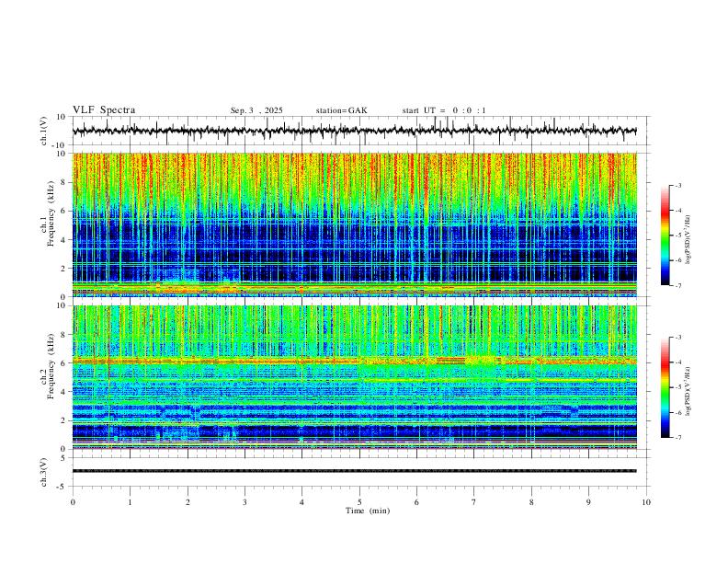
Task: Click the "-6" label on ch.1 color bar
Action: 678,260
